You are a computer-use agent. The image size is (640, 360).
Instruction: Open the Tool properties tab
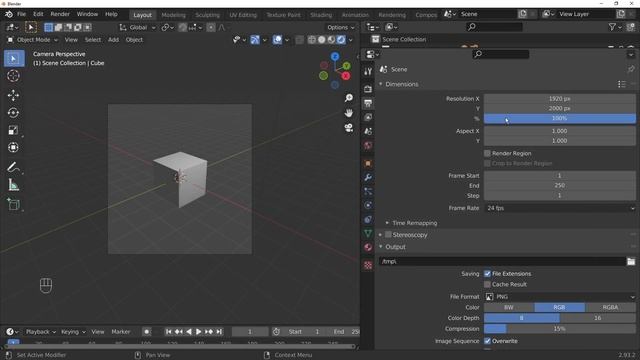click(x=368, y=72)
